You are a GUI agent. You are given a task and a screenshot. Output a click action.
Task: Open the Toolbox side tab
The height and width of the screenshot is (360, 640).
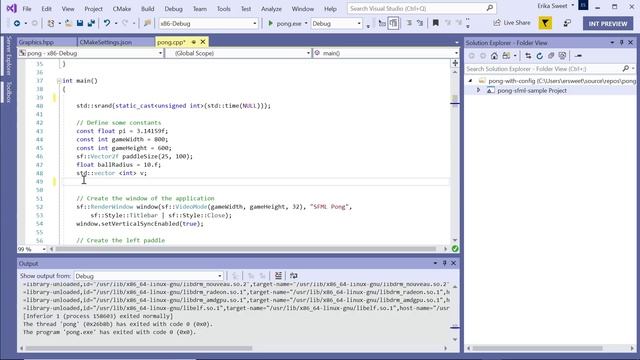click(x=9, y=92)
